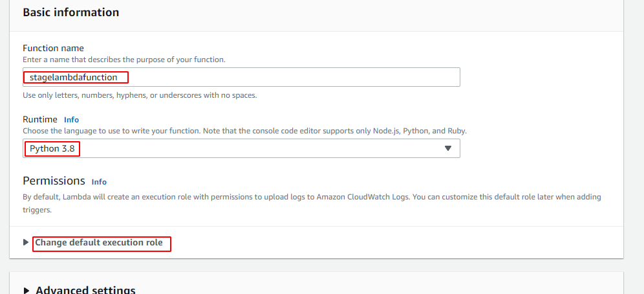
Task: Open the Runtime combo box showing Python 3.8
Action: [x=259, y=148]
